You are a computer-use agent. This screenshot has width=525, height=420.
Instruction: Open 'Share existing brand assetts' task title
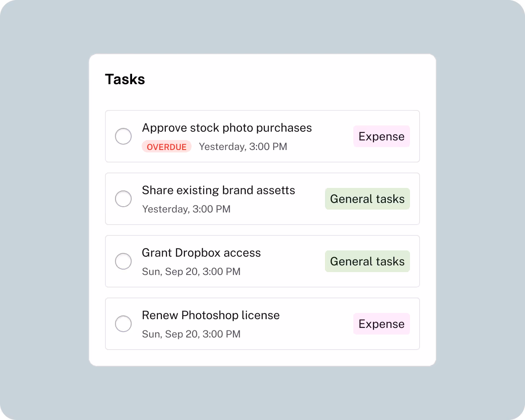pyautogui.click(x=218, y=190)
